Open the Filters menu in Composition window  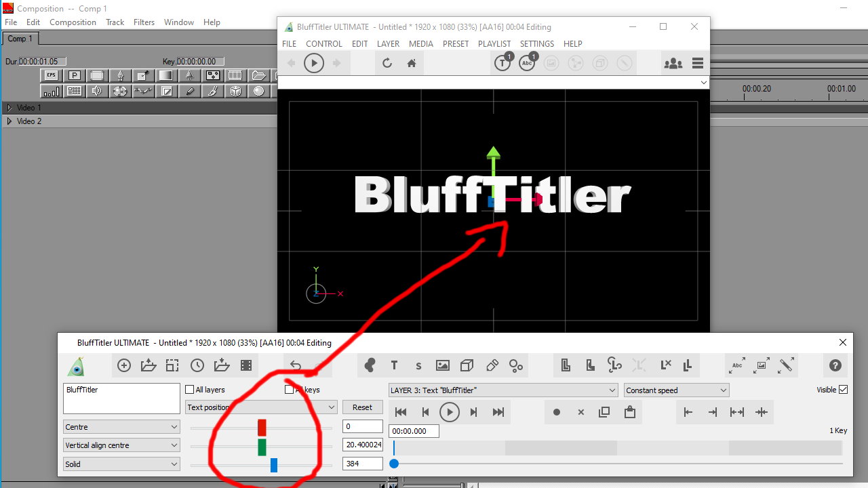144,22
